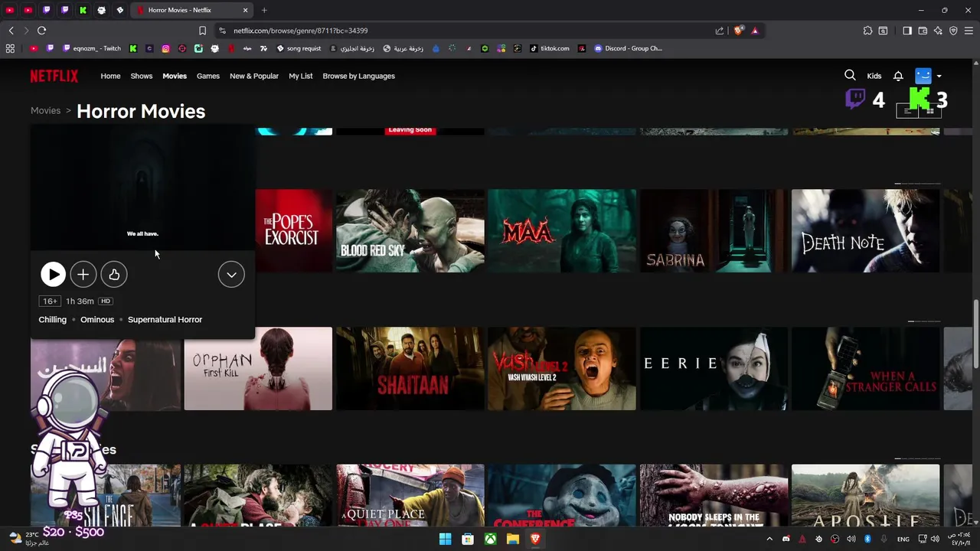Show hidden system tray icons
980x551 pixels.
(x=769, y=539)
